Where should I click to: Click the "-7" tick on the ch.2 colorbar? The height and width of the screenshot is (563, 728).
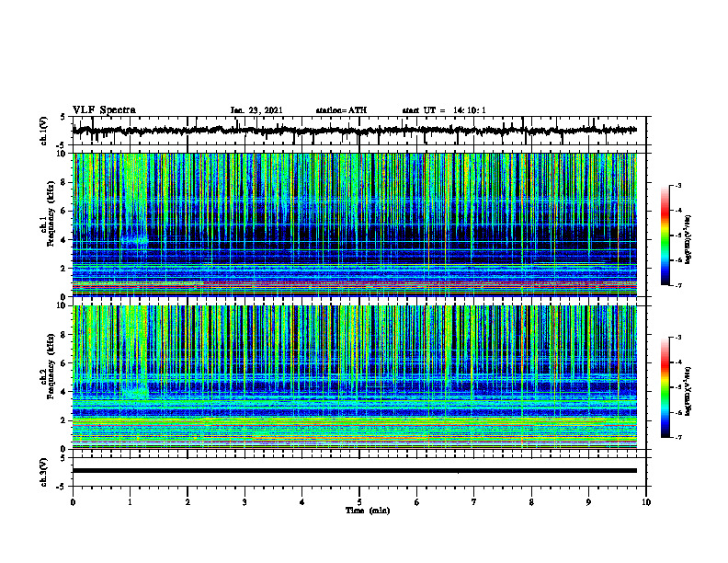(x=678, y=438)
